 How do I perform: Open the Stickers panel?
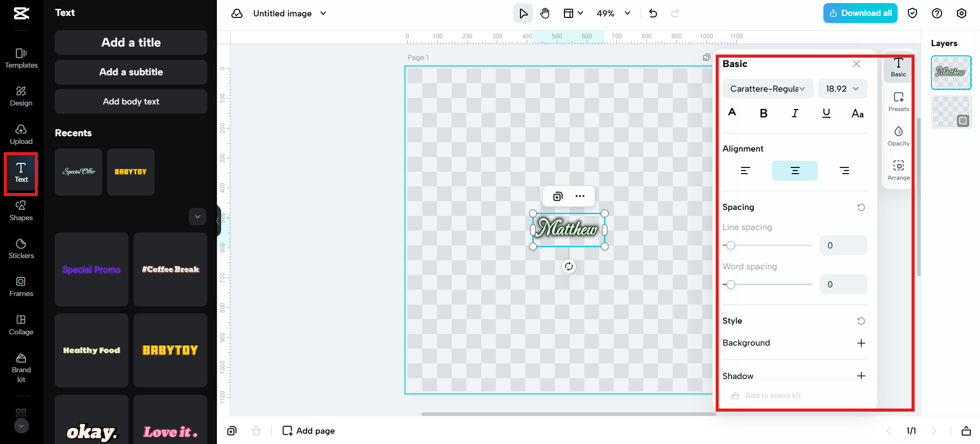(x=21, y=248)
